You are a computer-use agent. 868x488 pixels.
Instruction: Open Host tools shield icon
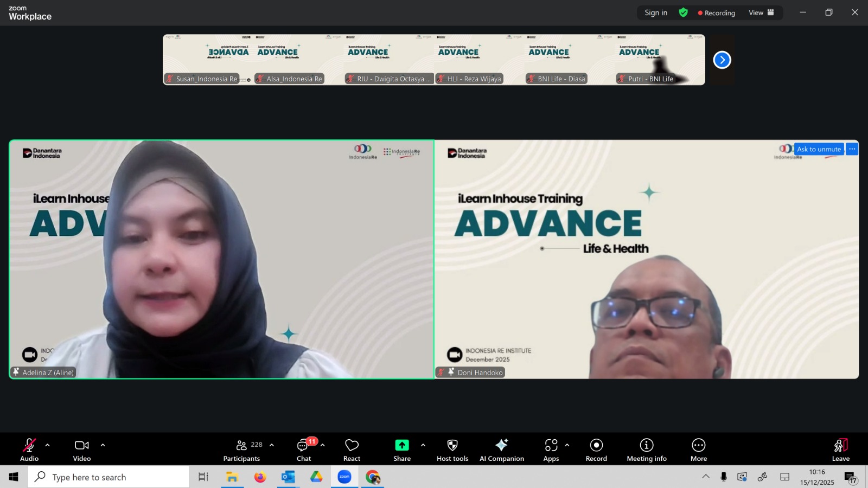(452, 450)
